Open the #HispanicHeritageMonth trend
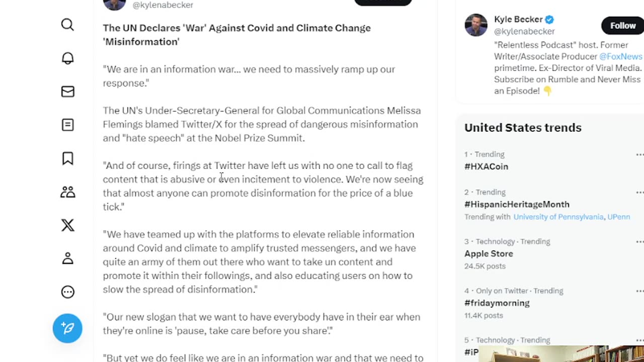The height and width of the screenshot is (362, 644). (x=517, y=204)
